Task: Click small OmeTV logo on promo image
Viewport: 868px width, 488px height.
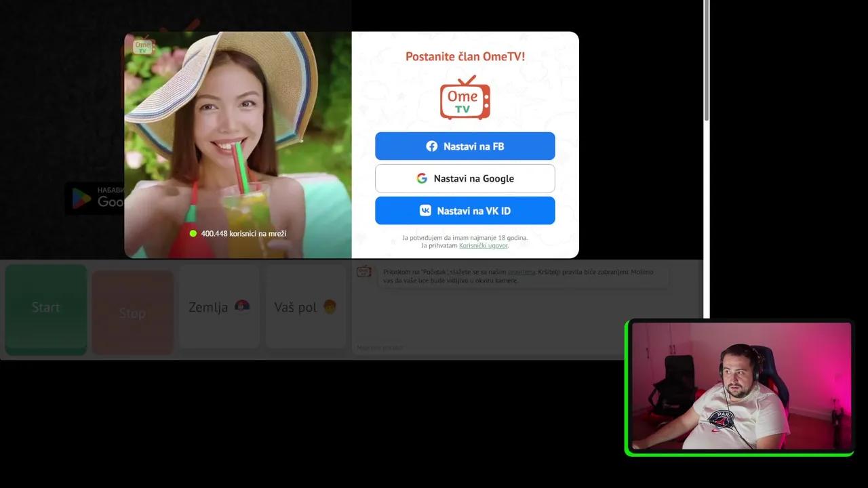Action: coord(142,46)
